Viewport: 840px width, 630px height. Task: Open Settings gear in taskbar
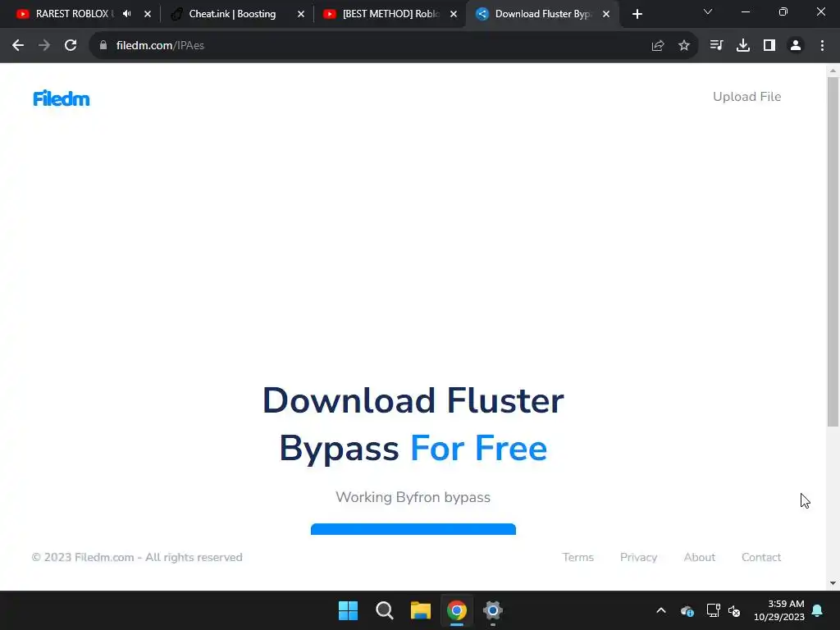coord(492,610)
